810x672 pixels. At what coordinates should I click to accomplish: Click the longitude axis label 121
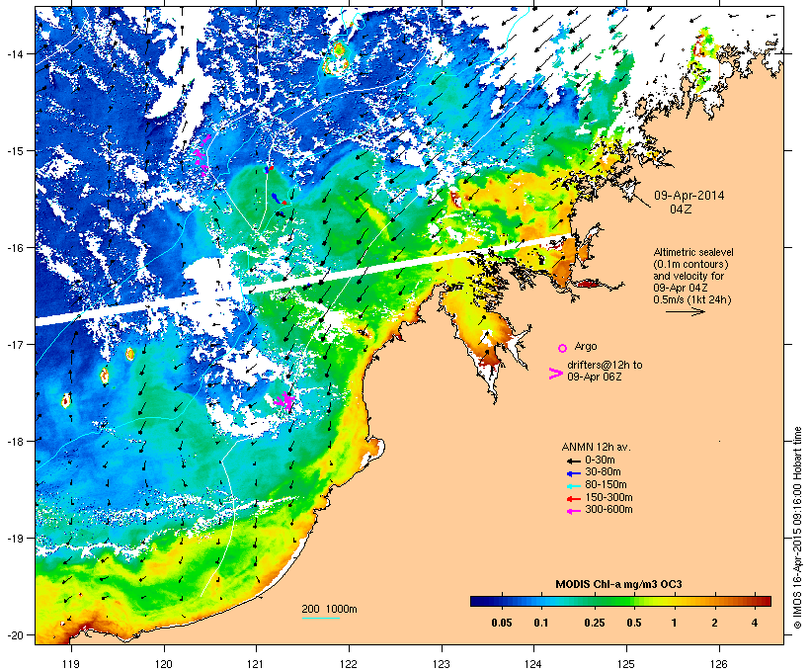(256, 664)
